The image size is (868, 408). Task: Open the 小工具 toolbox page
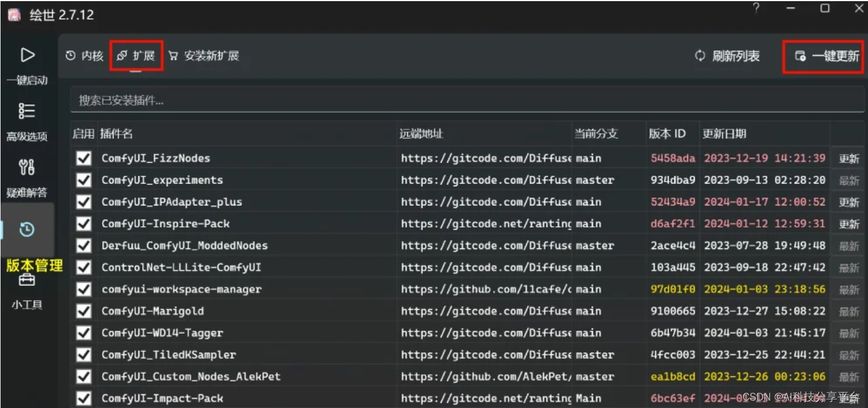point(27,292)
